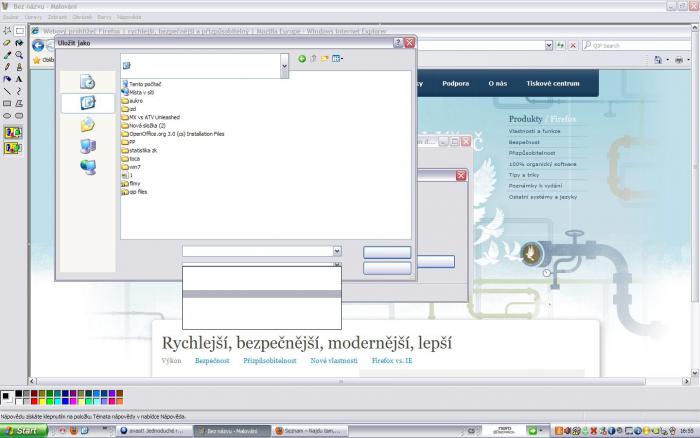Open the Zobrazit menu
The height and width of the screenshot is (438, 700).
pos(57,17)
